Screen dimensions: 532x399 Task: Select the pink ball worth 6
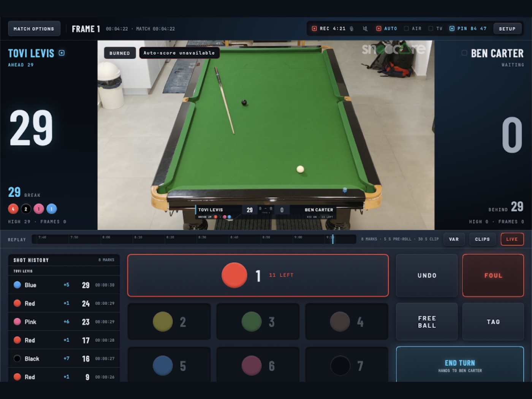(x=258, y=365)
